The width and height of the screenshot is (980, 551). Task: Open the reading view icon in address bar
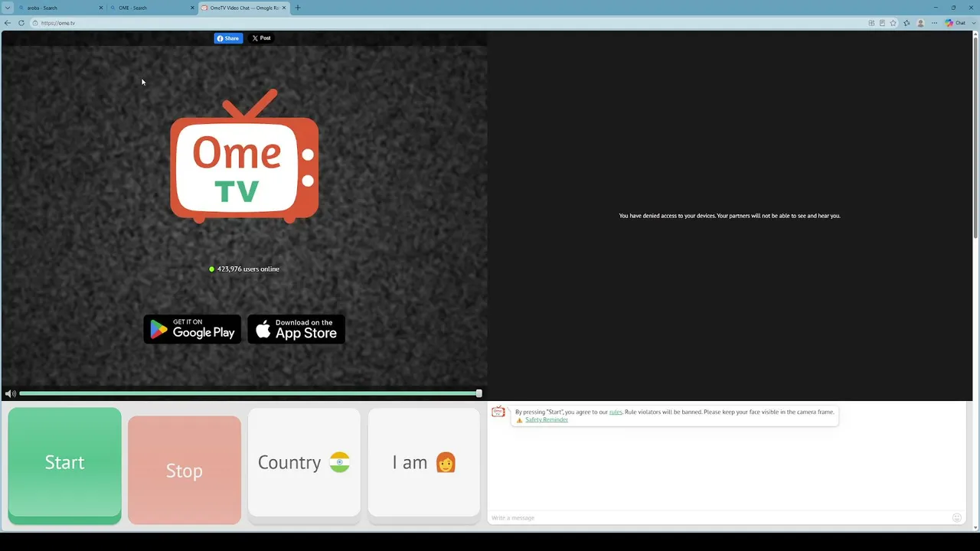pyautogui.click(x=882, y=23)
